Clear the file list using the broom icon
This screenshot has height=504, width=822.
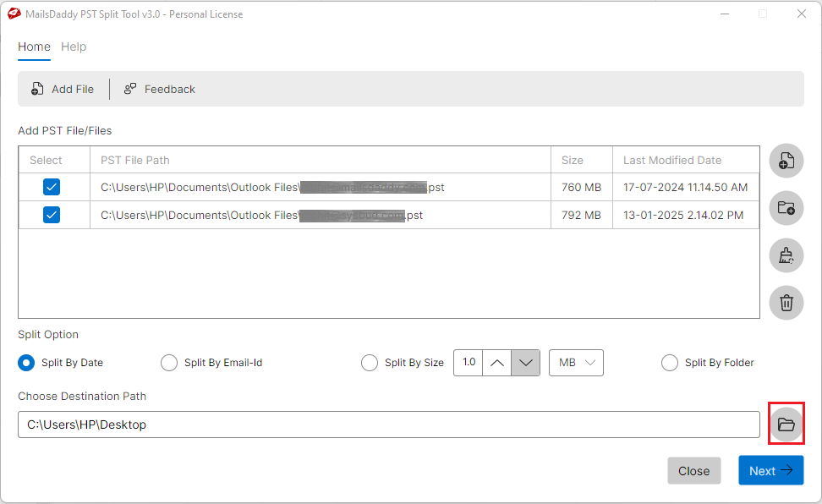click(786, 255)
